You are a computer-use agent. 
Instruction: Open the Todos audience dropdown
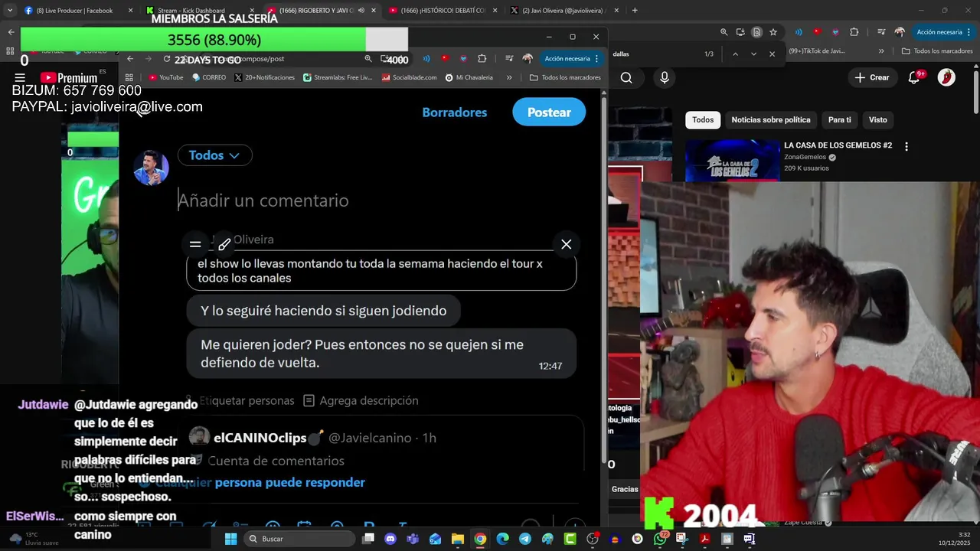214,155
